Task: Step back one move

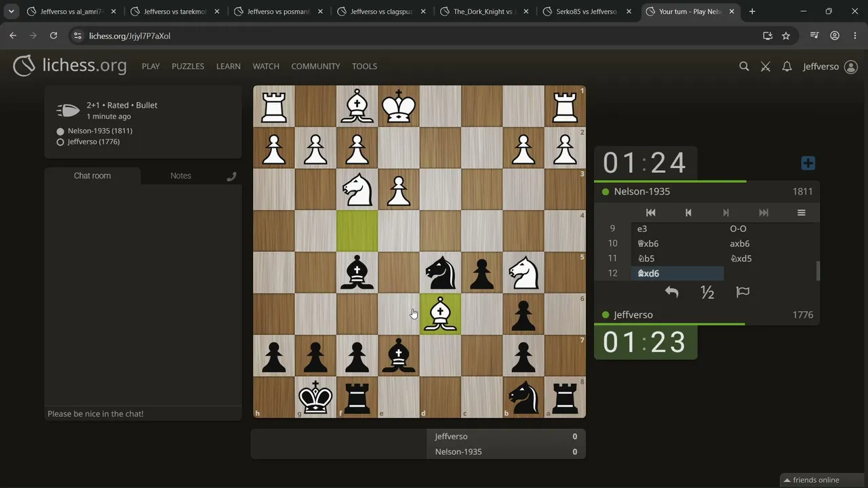Action: (688, 213)
